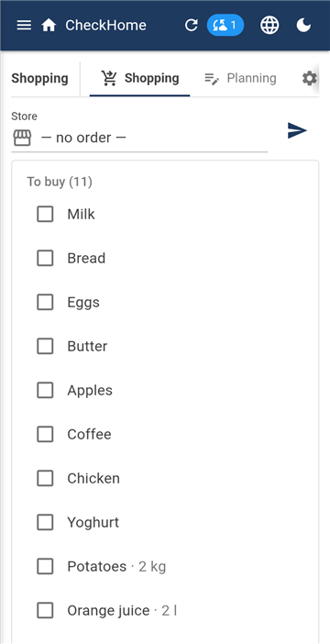
Task: Click the Orange juice list item
Action: 165,610
